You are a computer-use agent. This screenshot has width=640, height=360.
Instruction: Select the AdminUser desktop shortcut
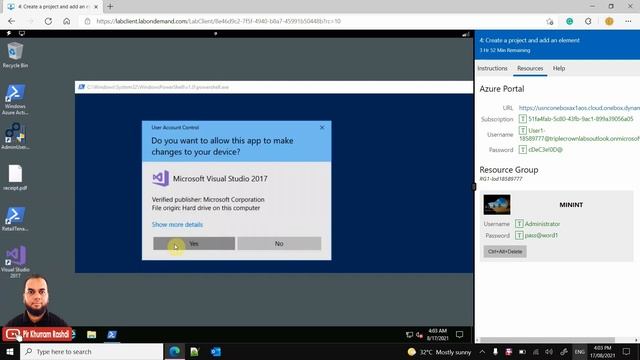pos(15,136)
